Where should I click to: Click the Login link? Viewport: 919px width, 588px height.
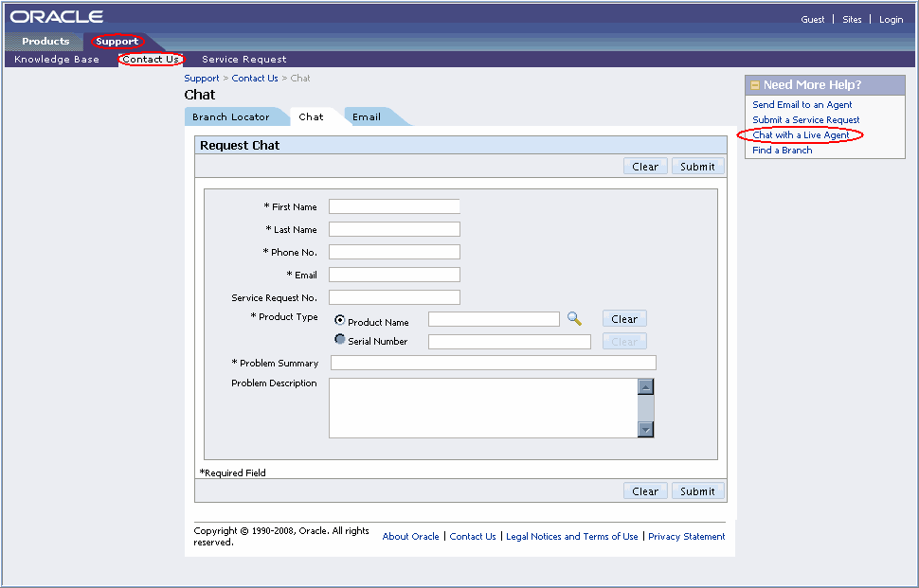(891, 19)
